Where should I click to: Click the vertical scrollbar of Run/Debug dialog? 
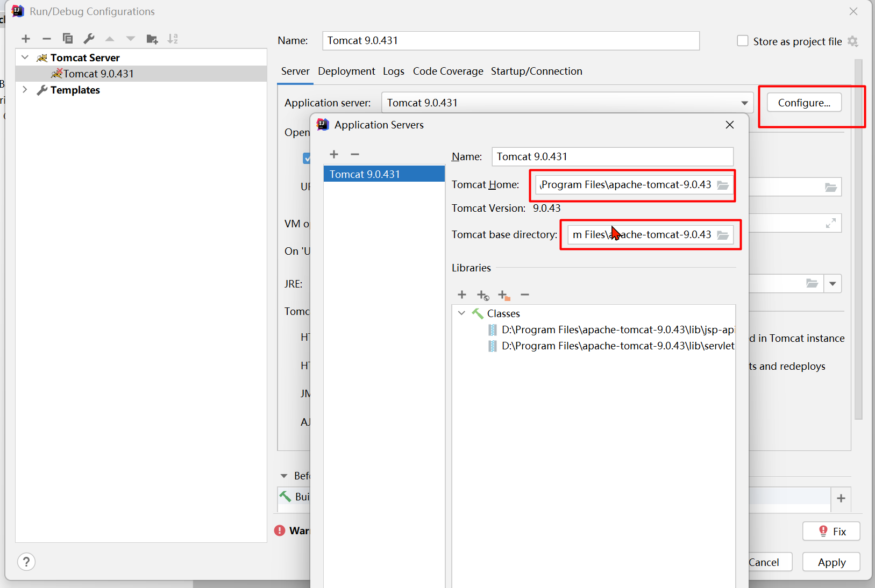click(x=858, y=239)
